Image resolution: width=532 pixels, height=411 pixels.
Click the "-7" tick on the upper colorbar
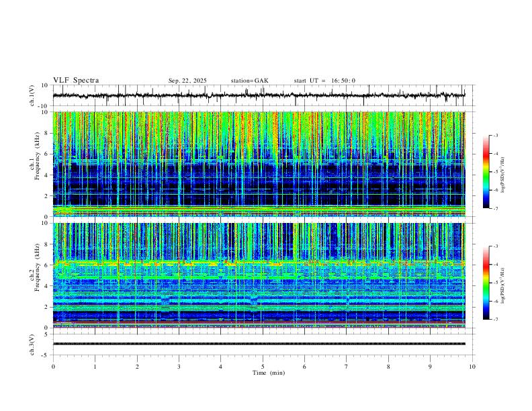496,208
